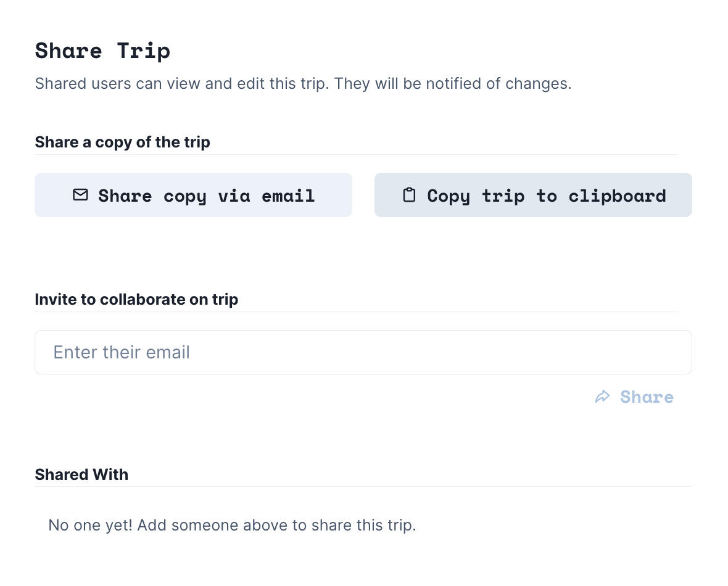728x586 pixels.
Task: Click the clipboard icon beside Copy trip
Action: coord(409,195)
